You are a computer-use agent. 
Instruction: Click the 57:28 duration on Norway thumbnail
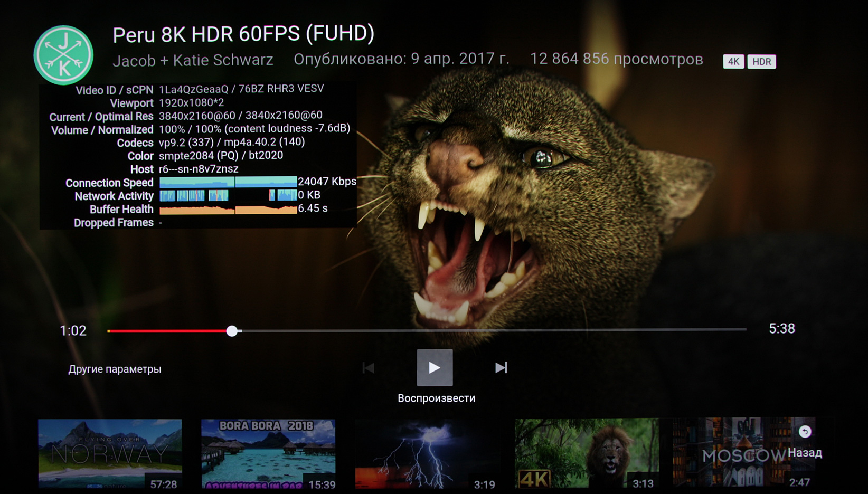pos(164,484)
